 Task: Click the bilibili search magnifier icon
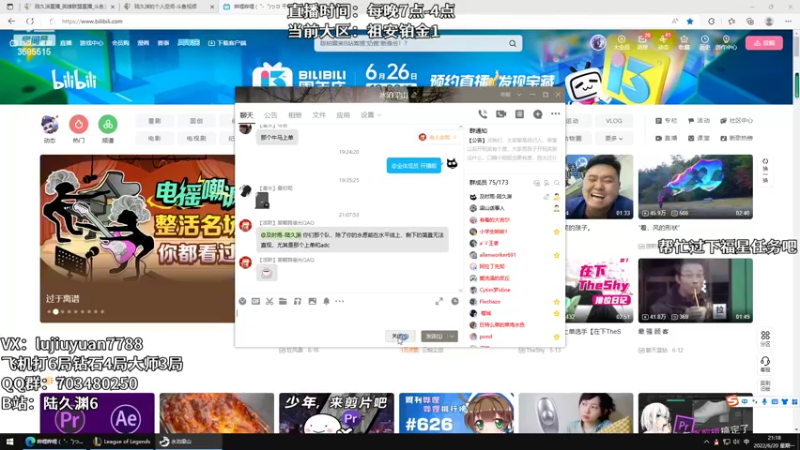click(512, 44)
